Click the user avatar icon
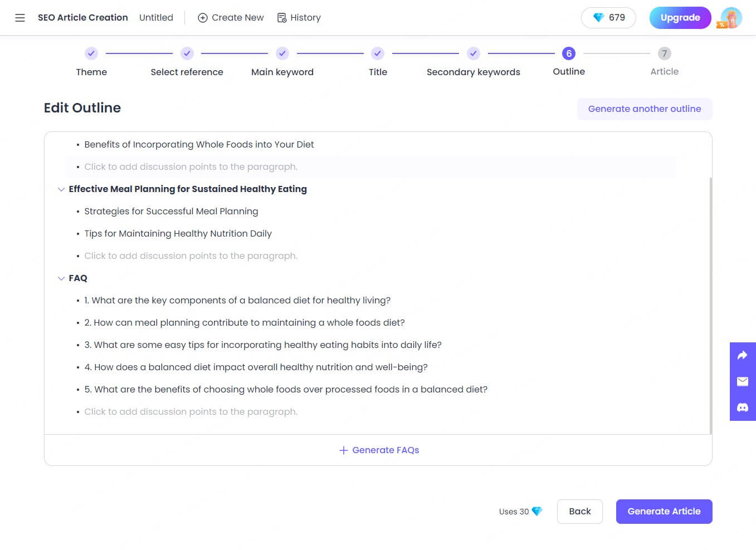This screenshot has width=756, height=550. [730, 18]
